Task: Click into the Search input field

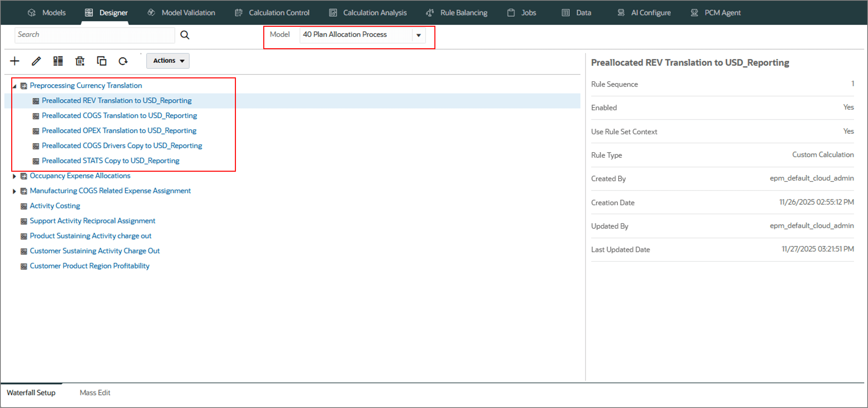Action: 94,35
